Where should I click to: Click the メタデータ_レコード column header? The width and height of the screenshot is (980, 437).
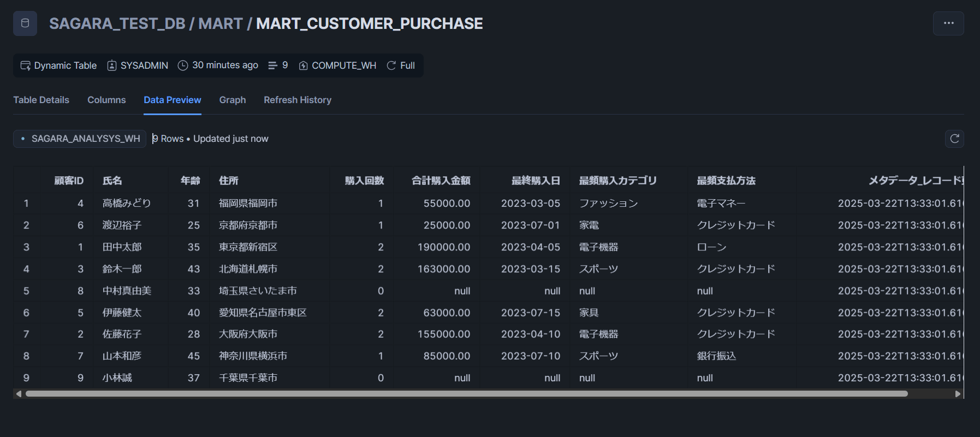916,181
